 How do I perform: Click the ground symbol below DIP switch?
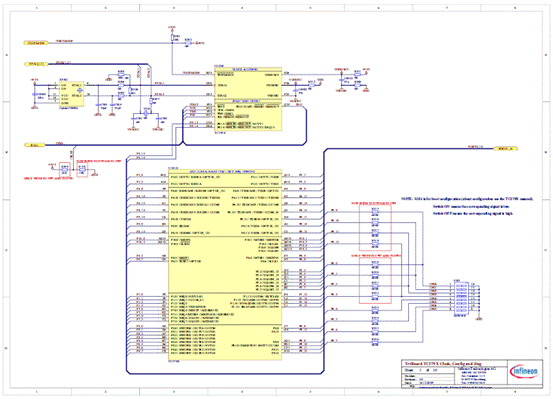[x=479, y=318]
